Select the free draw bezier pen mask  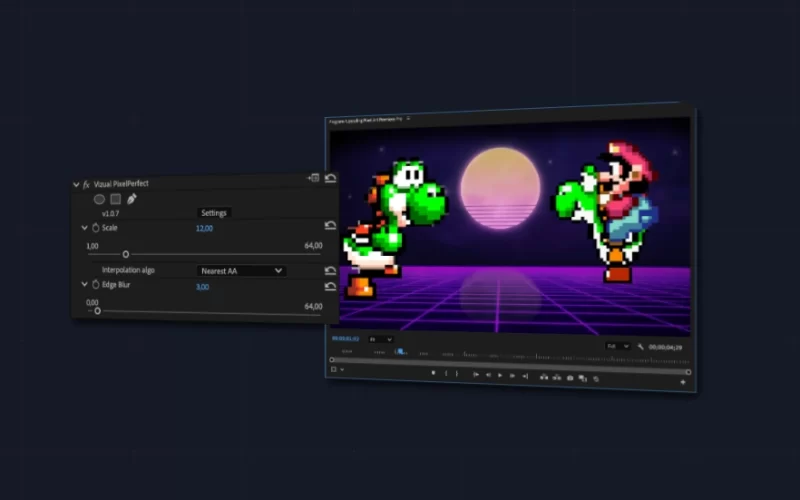[132, 199]
